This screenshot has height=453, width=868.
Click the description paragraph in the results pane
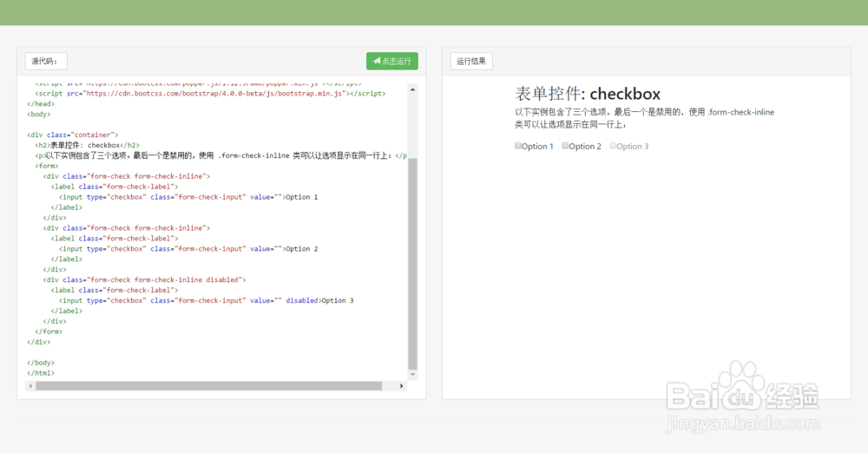644,118
